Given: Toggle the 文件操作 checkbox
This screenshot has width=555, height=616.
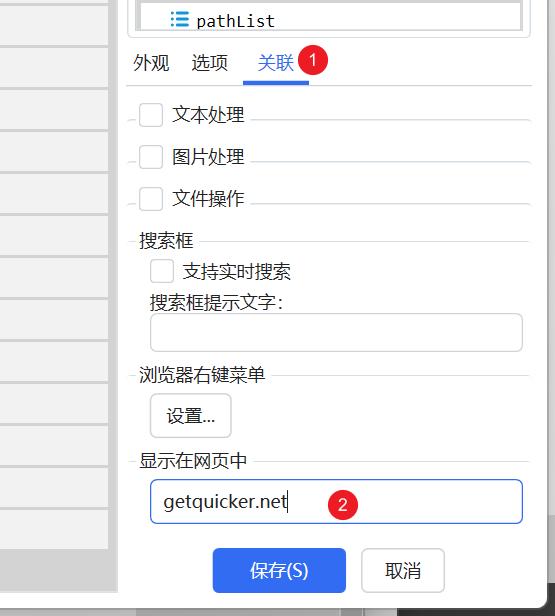Looking at the screenshot, I should 151,199.
